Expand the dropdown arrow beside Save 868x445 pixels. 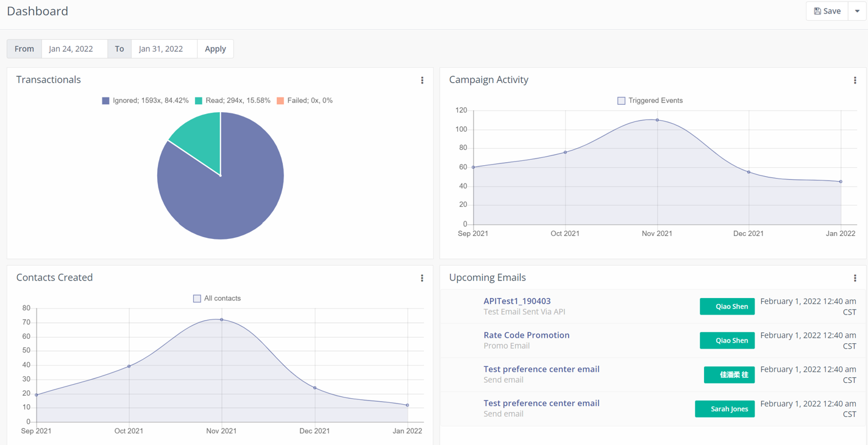click(857, 11)
